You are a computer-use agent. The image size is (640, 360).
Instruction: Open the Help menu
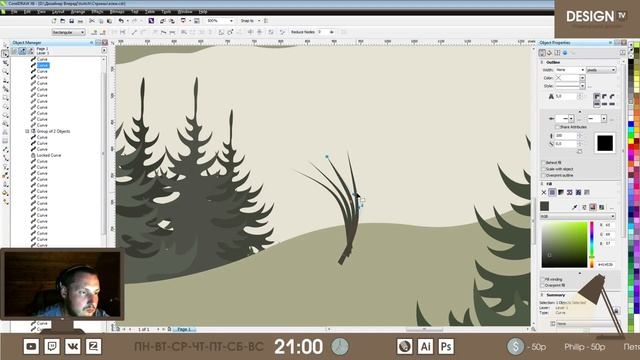pos(203,12)
